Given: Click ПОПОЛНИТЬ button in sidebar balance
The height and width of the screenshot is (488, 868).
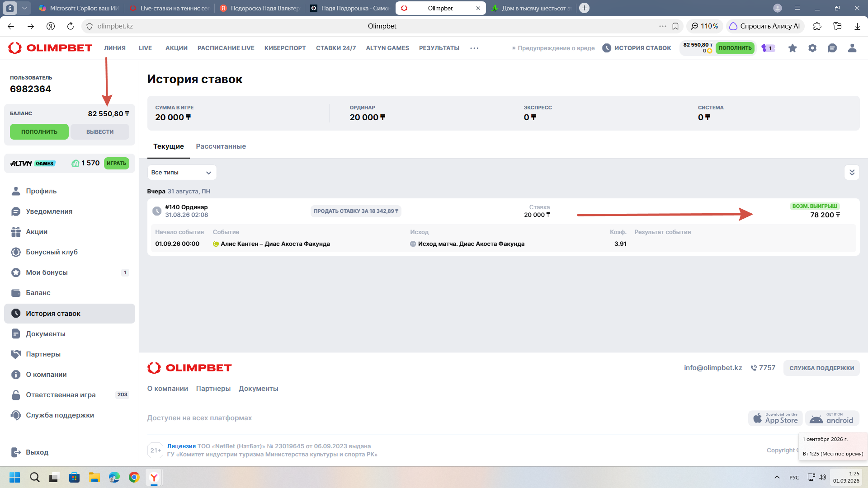Looking at the screenshot, I should tap(39, 132).
